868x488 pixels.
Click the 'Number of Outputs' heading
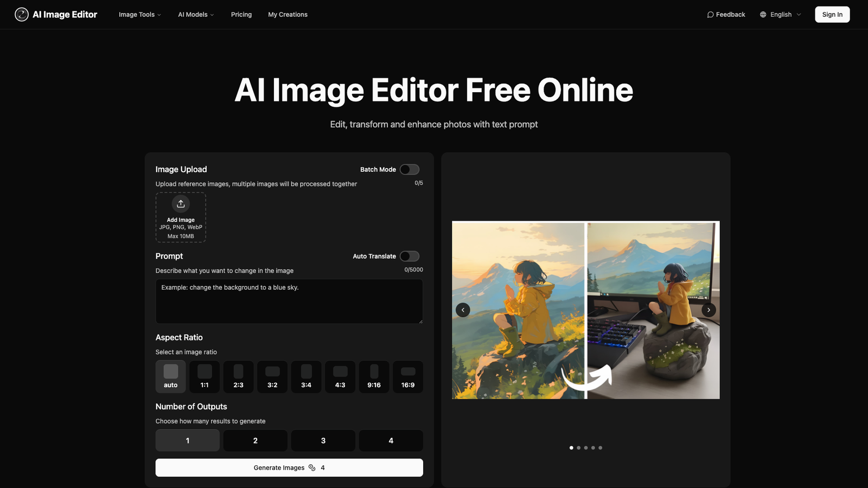point(192,407)
